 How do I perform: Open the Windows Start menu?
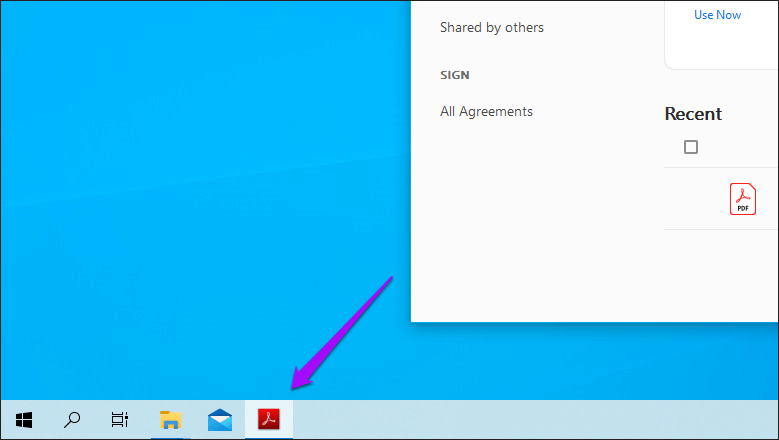point(24,420)
